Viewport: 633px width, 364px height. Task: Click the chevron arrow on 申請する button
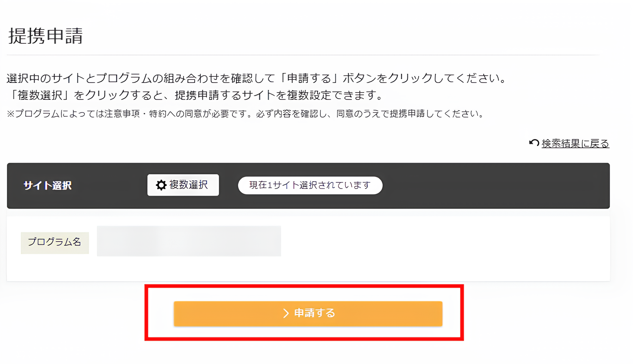pyautogui.click(x=285, y=313)
